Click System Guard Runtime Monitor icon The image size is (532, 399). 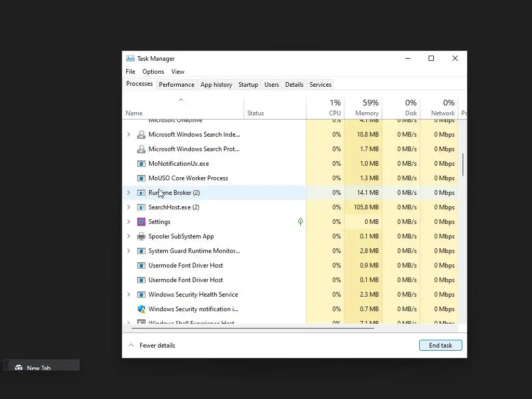tap(141, 251)
